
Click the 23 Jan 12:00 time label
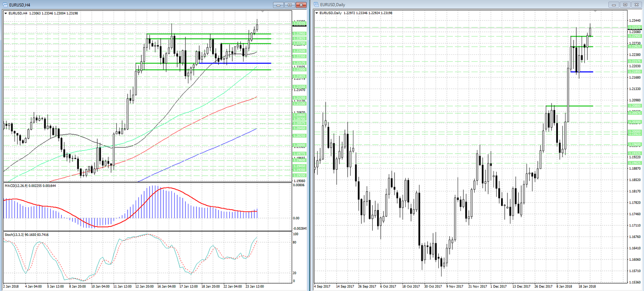click(255, 287)
